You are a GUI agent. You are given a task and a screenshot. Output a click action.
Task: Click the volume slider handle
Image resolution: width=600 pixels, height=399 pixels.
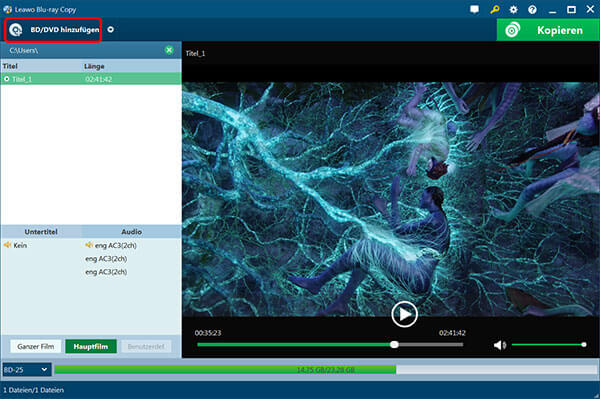(584, 345)
